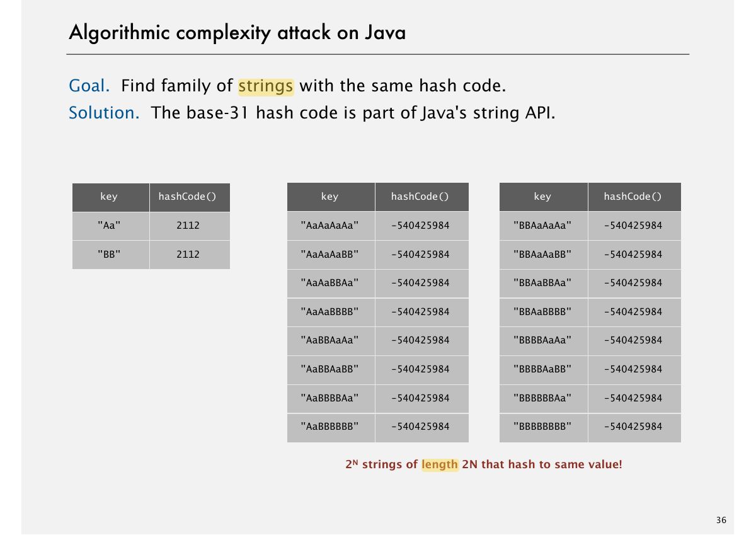
Task: Click the 'key' header above "AaAaAaAa"
Action: tap(331, 197)
